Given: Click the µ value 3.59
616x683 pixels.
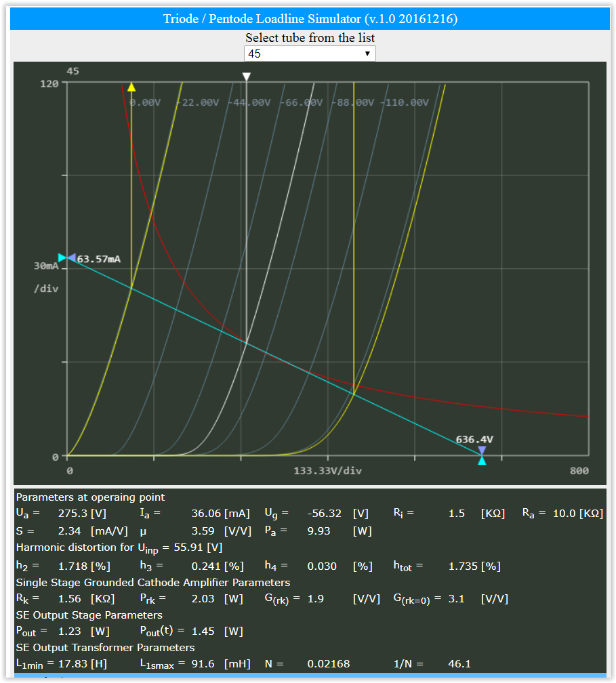Looking at the screenshot, I should [203, 531].
